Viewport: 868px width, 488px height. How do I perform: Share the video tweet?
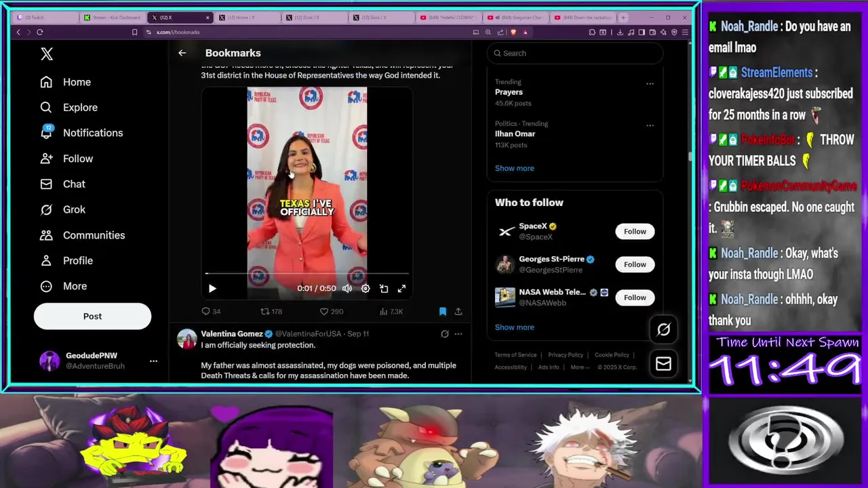[458, 311]
